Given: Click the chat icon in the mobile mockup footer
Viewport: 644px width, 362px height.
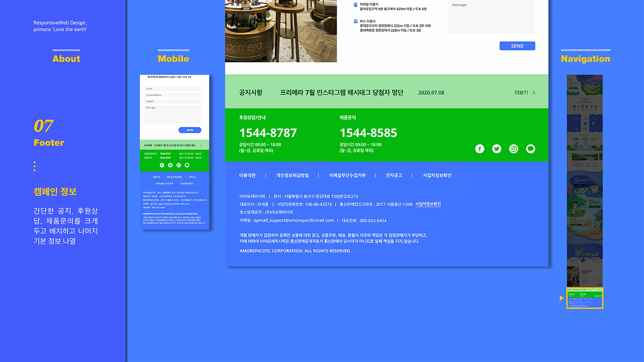Looking at the screenshot, I should (187, 165).
